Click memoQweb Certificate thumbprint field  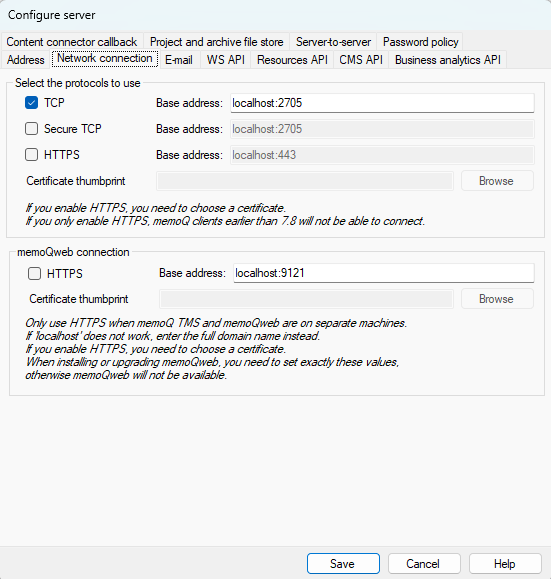tap(306, 299)
